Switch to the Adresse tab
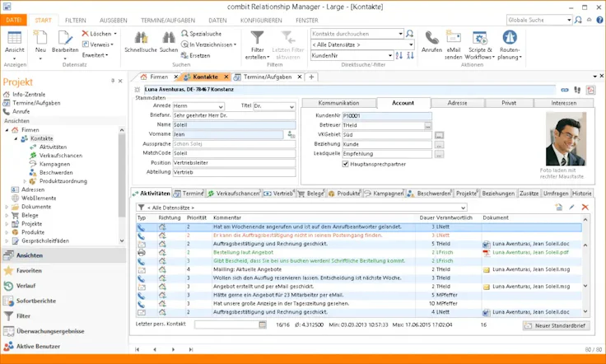Image resolution: width=606 pixels, height=364 pixels. (x=457, y=103)
